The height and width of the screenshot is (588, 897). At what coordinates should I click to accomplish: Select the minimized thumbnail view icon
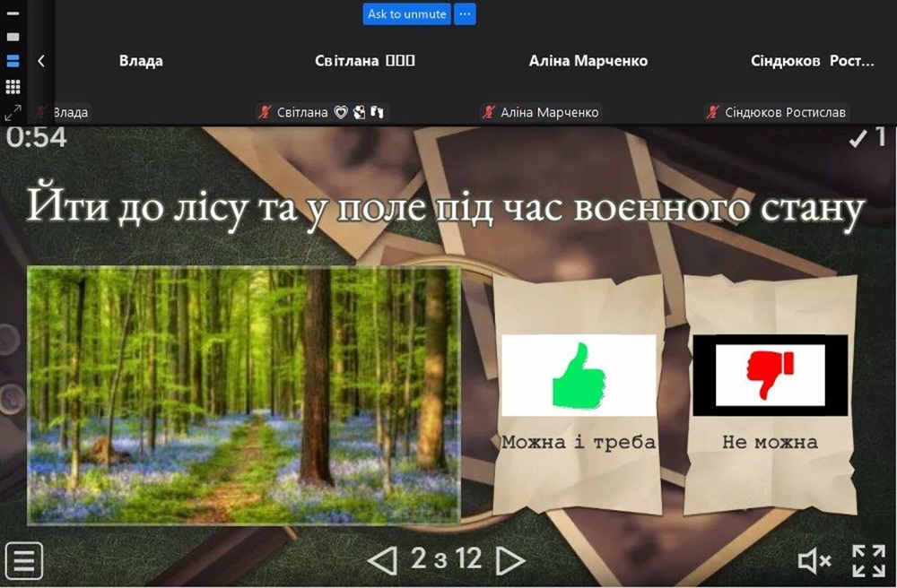click(13, 13)
